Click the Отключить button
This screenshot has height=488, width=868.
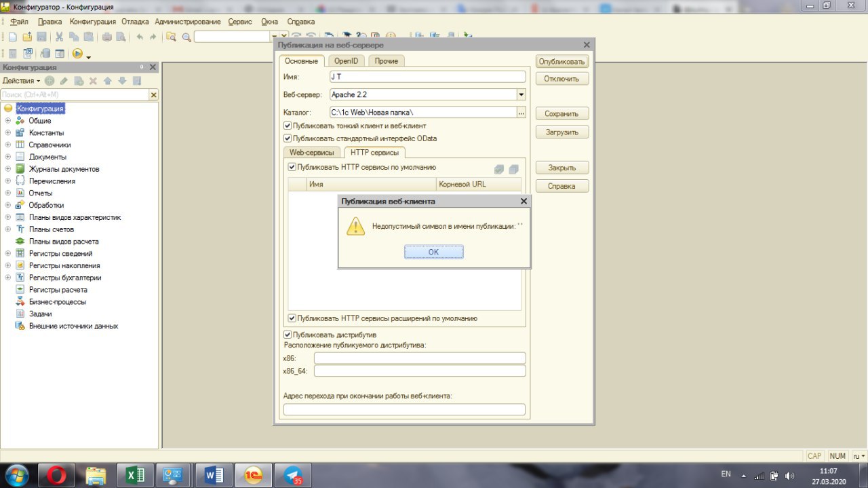click(x=562, y=79)
